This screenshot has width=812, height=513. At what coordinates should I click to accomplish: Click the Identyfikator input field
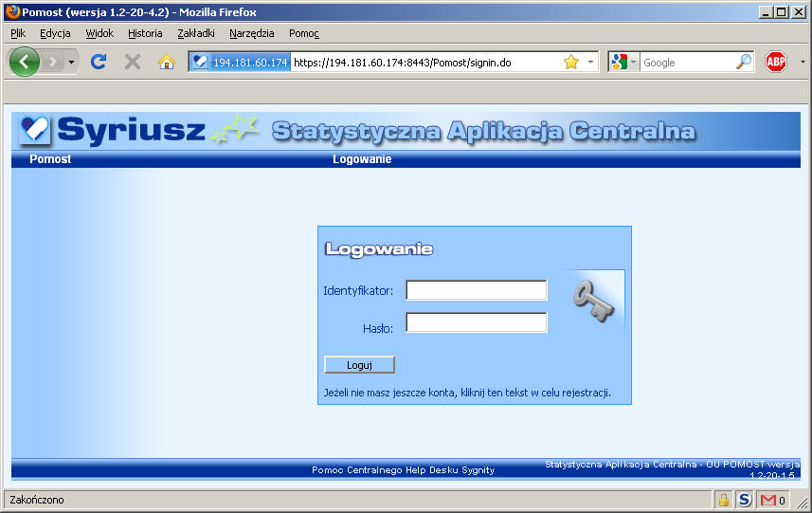pos(477,290)
